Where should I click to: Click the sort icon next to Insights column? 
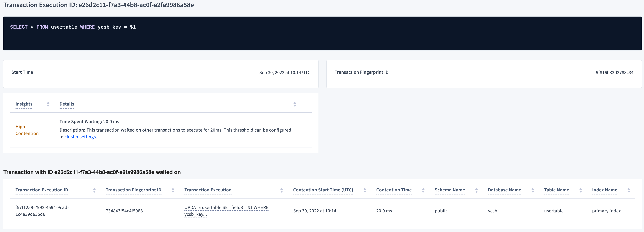click(x=48, y=104)
